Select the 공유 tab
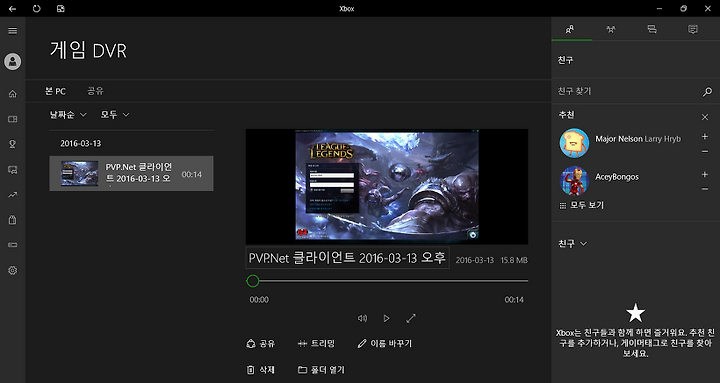 [x=96, y=91]
